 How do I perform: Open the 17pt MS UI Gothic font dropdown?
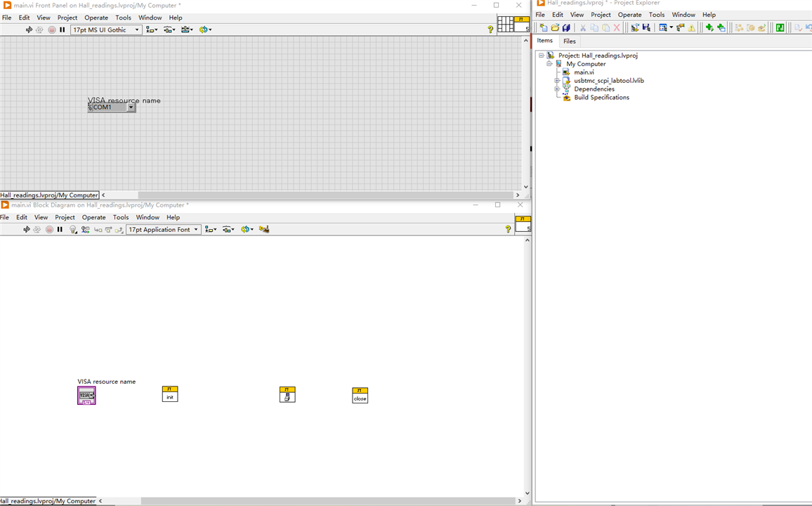[106, 30]
